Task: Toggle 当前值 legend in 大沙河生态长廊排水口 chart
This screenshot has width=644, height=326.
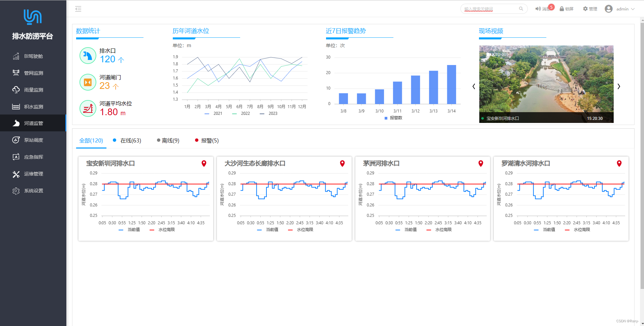Action: click(x=268, y=230)
